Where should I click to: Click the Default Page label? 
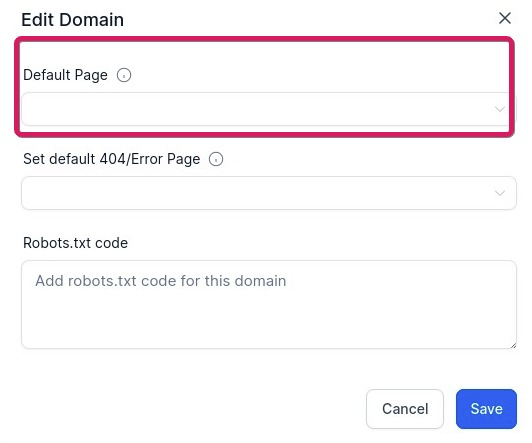pyautogui.click(x=65, y=75)
